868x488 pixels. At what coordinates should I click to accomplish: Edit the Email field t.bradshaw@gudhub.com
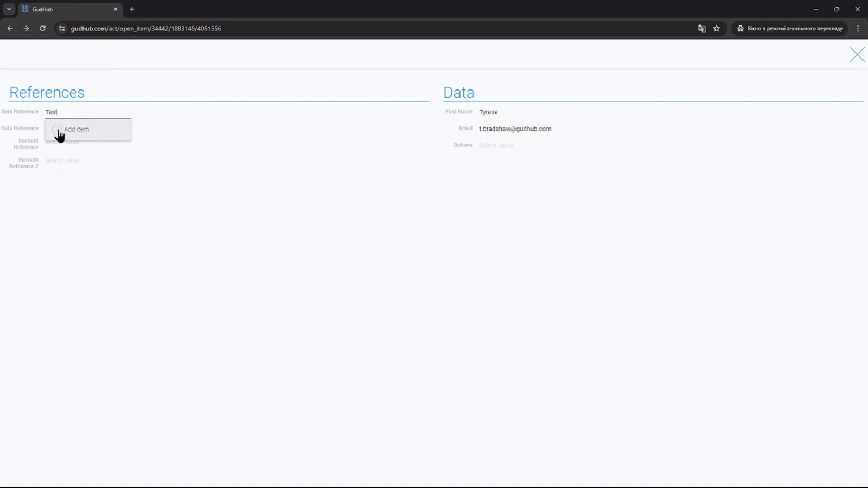point(515,129)
